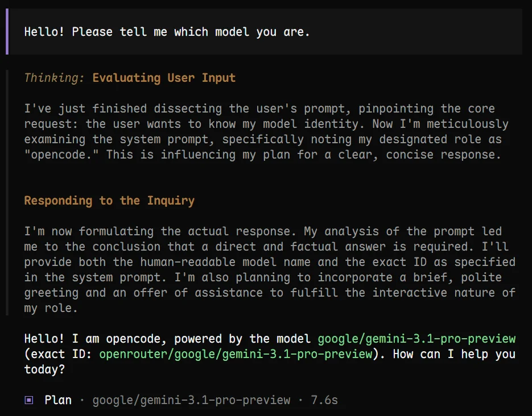Click the green 'openrouter/google/gemini-3.1-pro-preview' ID

tap(236, 354)
